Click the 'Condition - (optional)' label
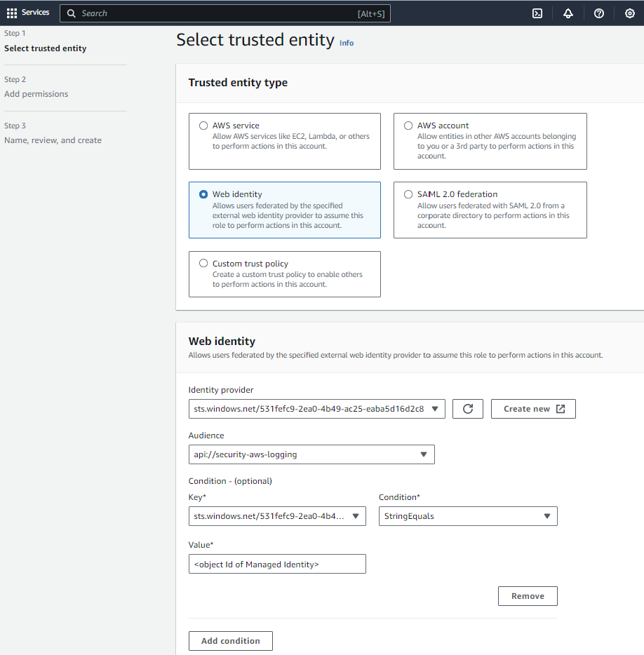This screenshot has height=655, width=644. pos(230,481)
